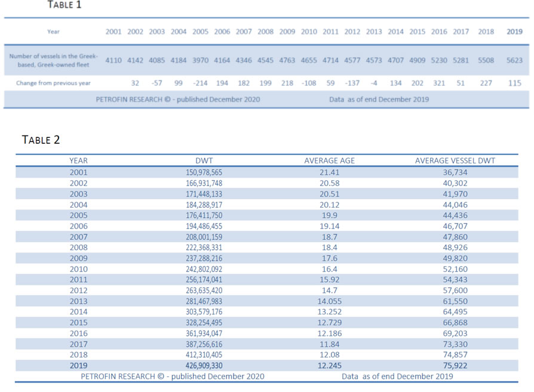
Task: Click bold average age 12.245
Action: (329, 366)
